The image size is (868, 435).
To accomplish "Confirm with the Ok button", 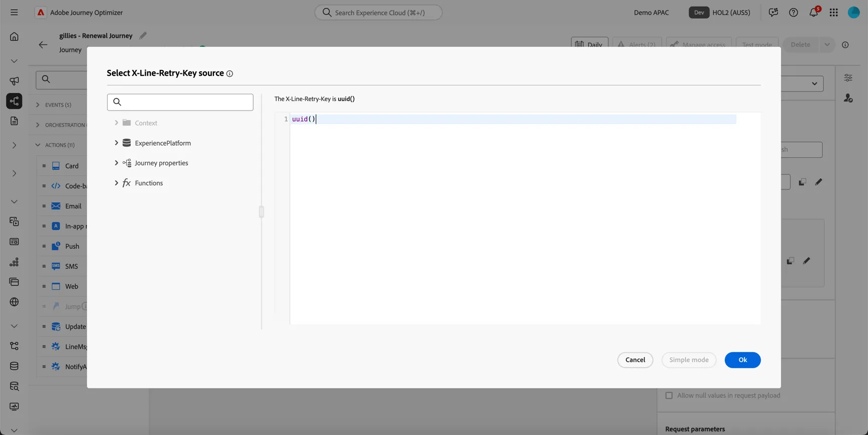I will [742, 360].
